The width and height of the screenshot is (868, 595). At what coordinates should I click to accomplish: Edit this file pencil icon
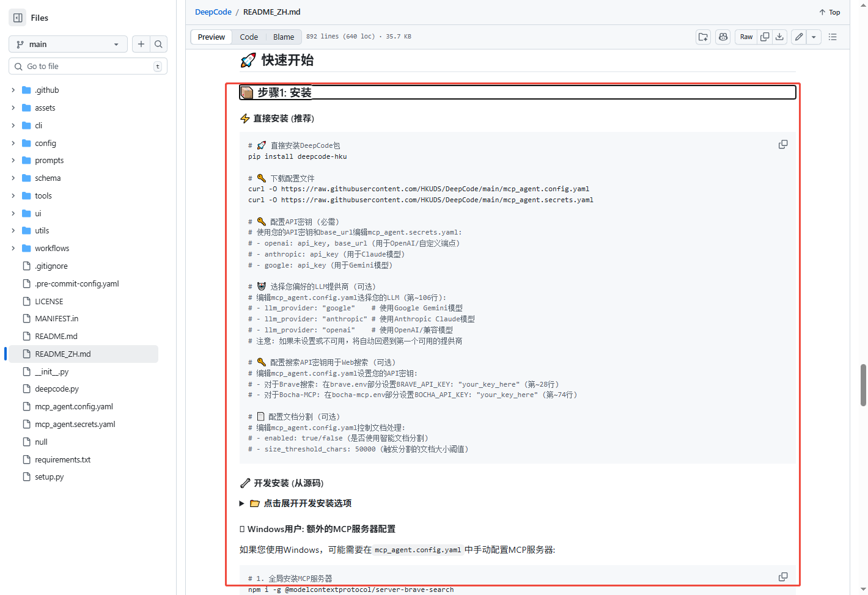coord(799,37)
